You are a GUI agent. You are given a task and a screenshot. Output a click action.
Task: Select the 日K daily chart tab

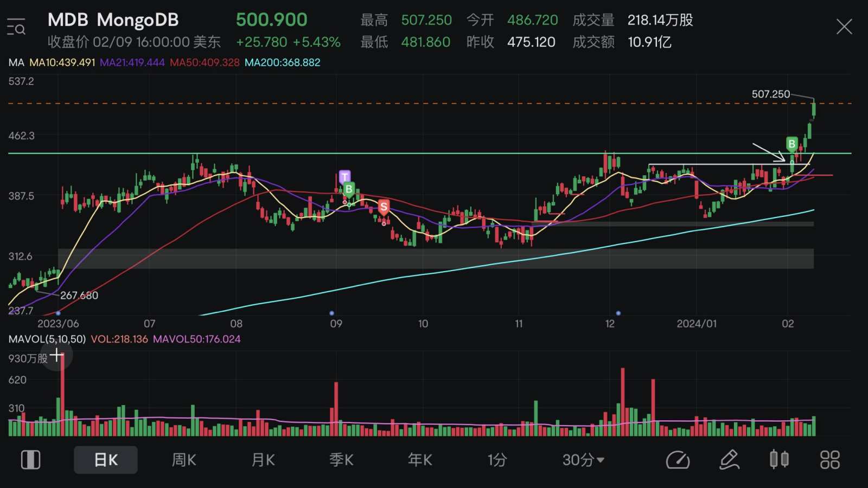[x=106, y=460]
